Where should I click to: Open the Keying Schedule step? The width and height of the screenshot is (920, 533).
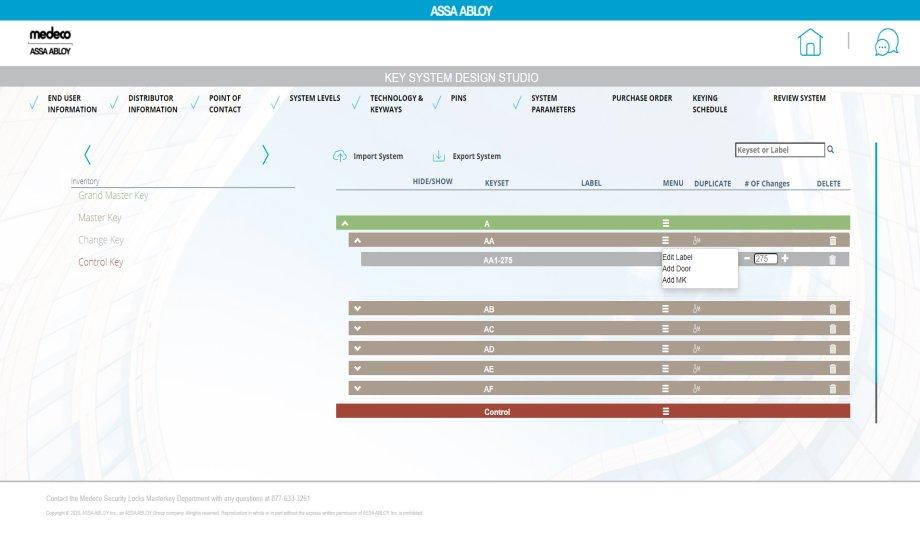(709, 104)
